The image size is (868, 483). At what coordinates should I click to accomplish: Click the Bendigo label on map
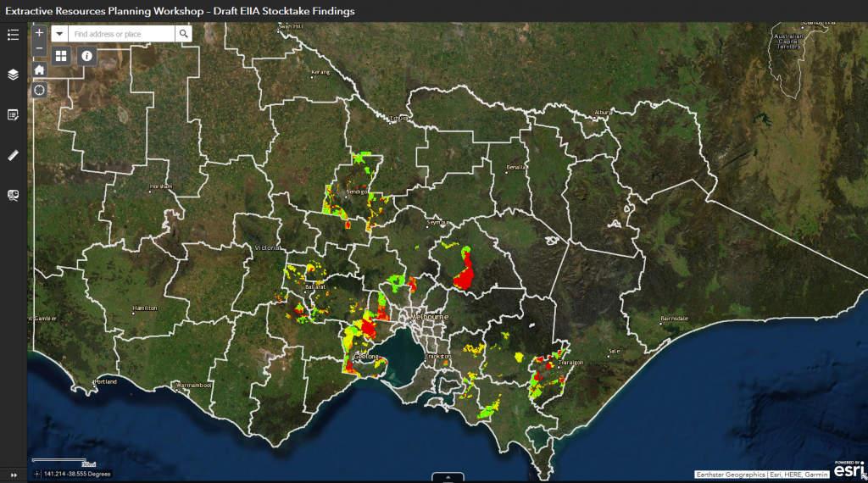(x=357, y=192)
